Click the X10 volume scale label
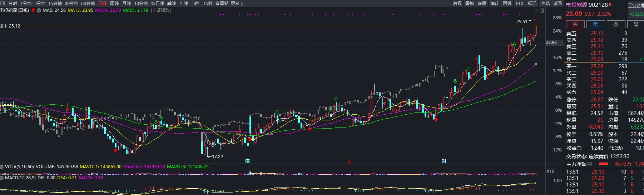644x195 pixels. click(x=550, y=171)
